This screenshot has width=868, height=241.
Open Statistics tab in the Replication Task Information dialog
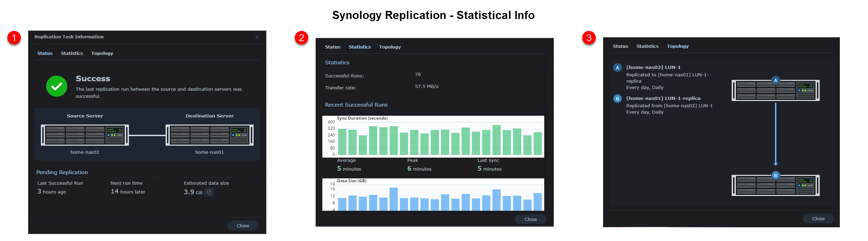(72, 53)
